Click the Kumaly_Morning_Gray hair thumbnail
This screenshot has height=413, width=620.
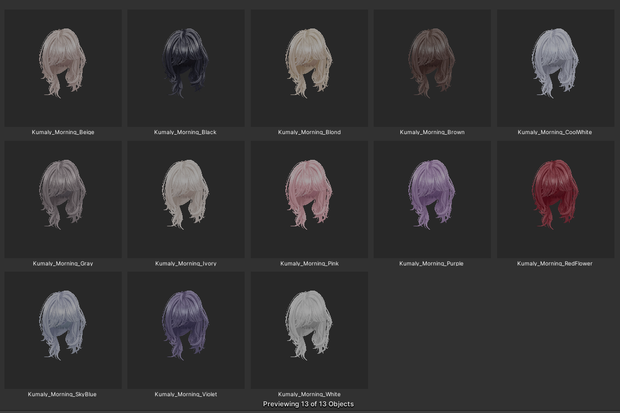tap(63, 199)
